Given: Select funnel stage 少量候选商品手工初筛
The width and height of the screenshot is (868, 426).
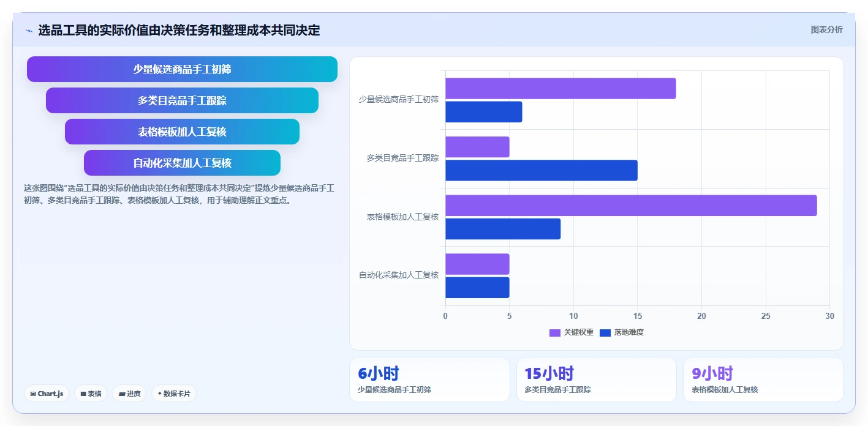Looking at the screenshot, I should (182, 69).
